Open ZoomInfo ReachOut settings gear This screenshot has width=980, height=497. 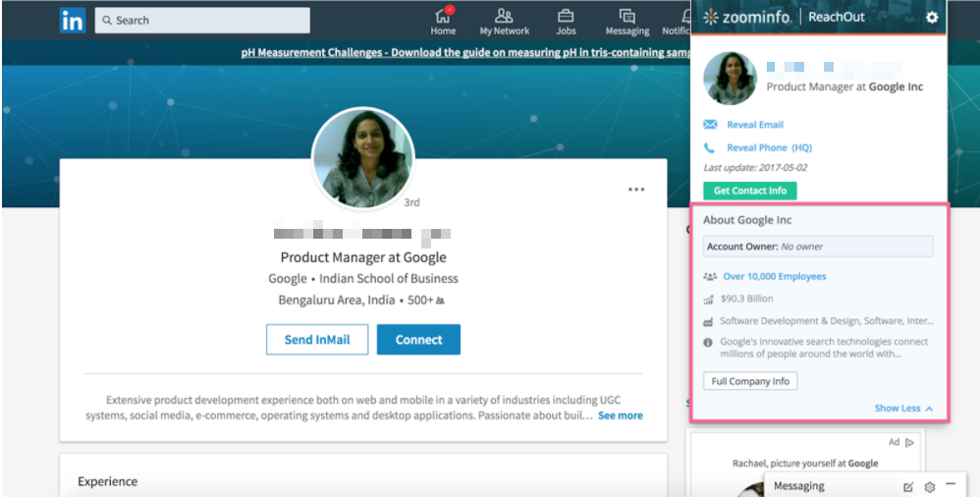(932, 18)
